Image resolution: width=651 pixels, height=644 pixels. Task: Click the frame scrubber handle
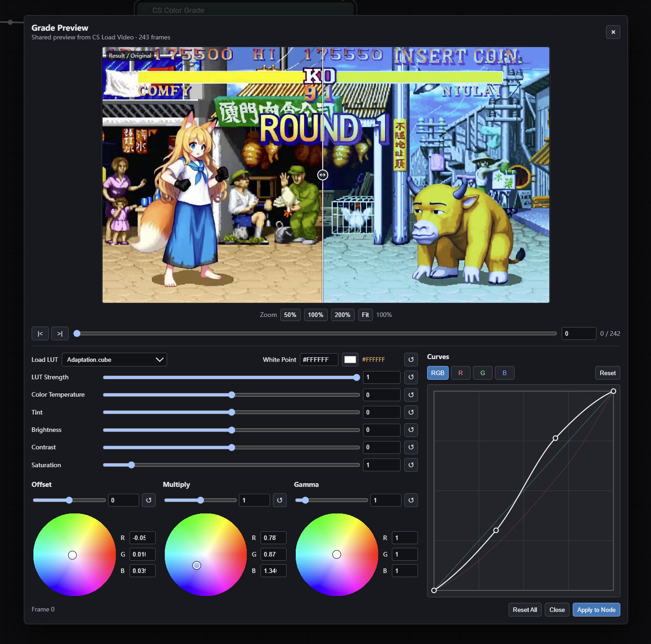coord(77,333)
